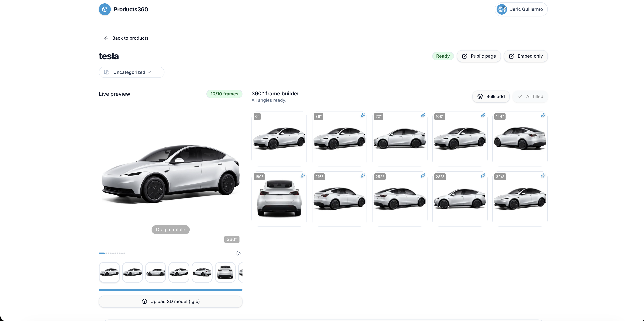The width and height of the screenshot is (644, 321).
Task: Select the 180° rear view frame tile
Action: (279, 199)
